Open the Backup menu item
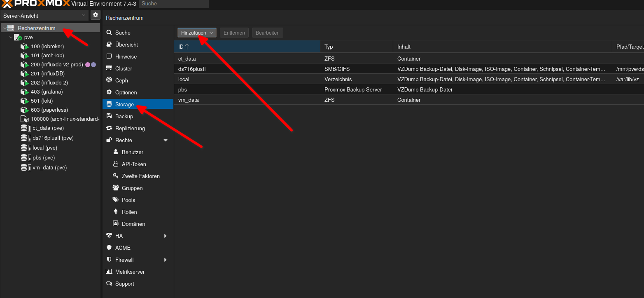Screen dimensions: 644x298 tap(138, 116)
